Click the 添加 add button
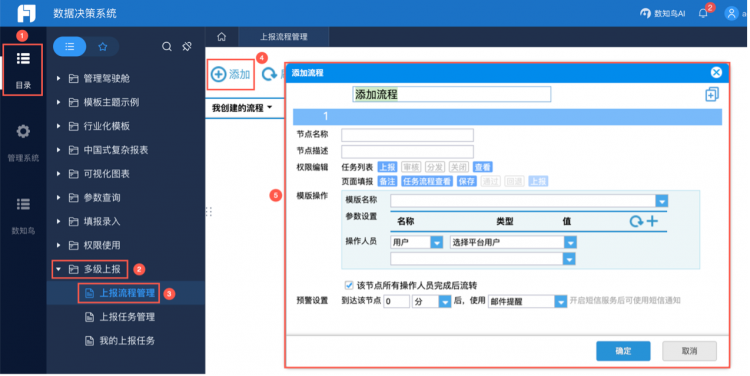The height and width of the screenshot is (376, 750). 231,74
